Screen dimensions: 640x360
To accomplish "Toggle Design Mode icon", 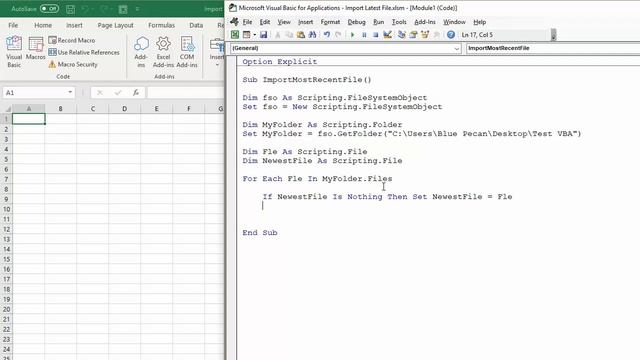I will (x=387, y=35).
